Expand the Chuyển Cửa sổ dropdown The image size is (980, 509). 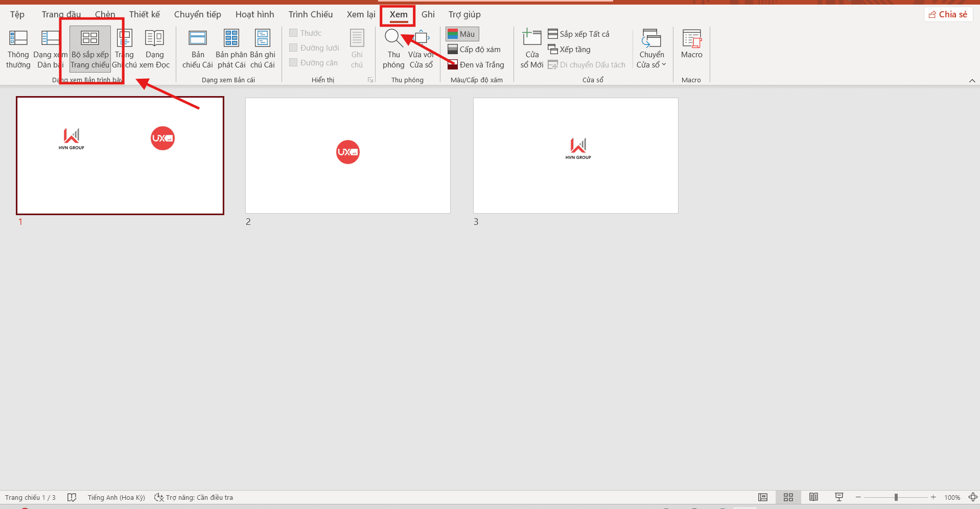651,48
